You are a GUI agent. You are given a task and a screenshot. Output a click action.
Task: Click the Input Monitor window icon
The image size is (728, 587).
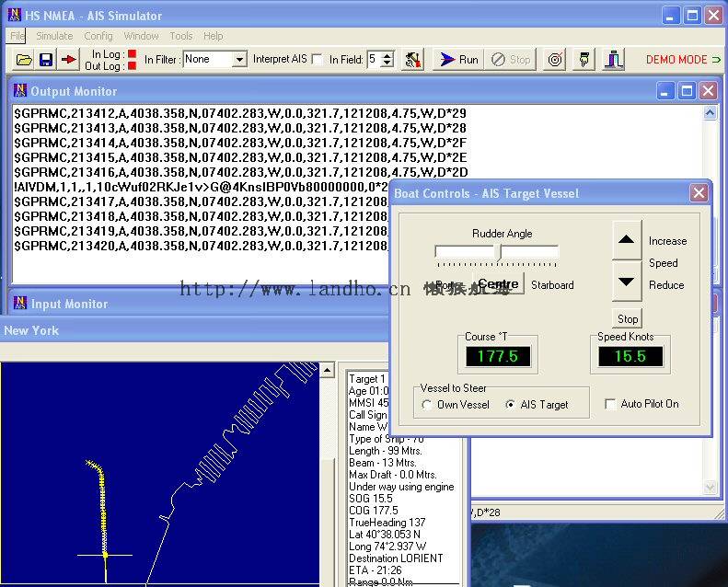pyautogui.click(x=20, y=303)
